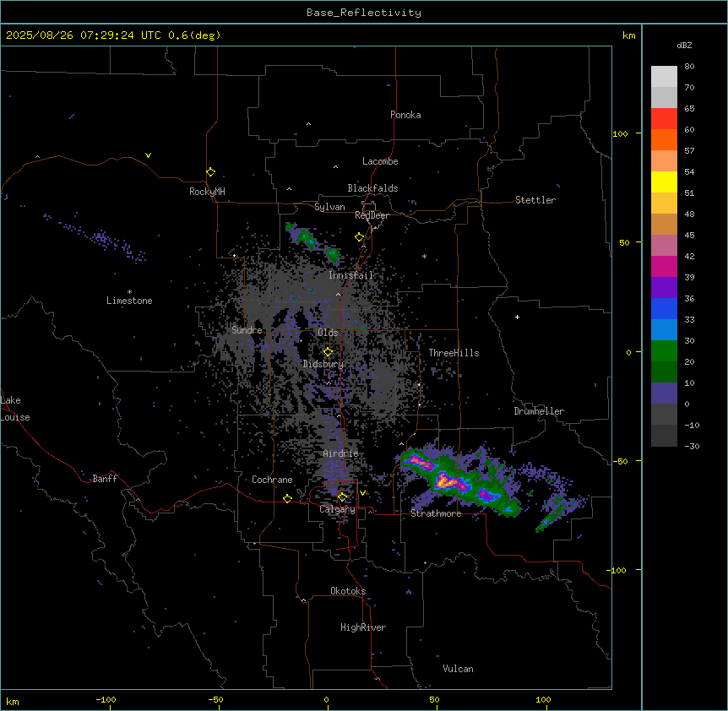Click the Banff label
This screenshot has width=728, height=711.
105,479
